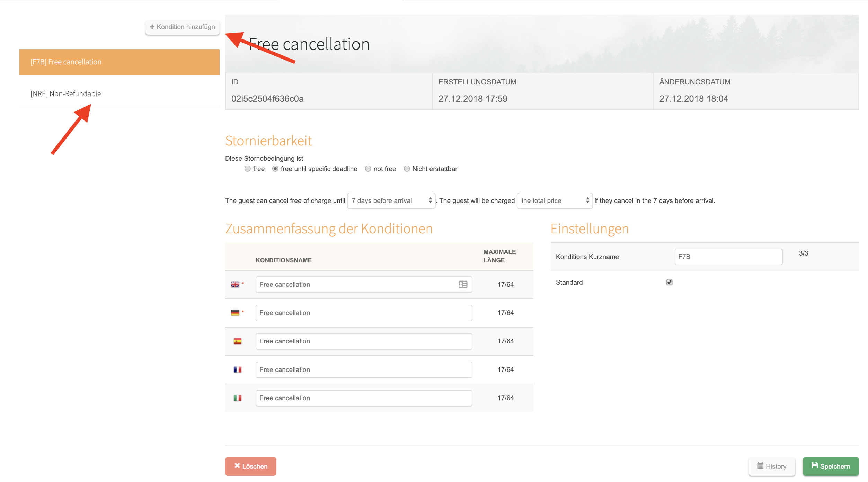This screenshot has width=868, height=482.
Task: Uncheck the Standard checkbox
Action: [669, 282]
